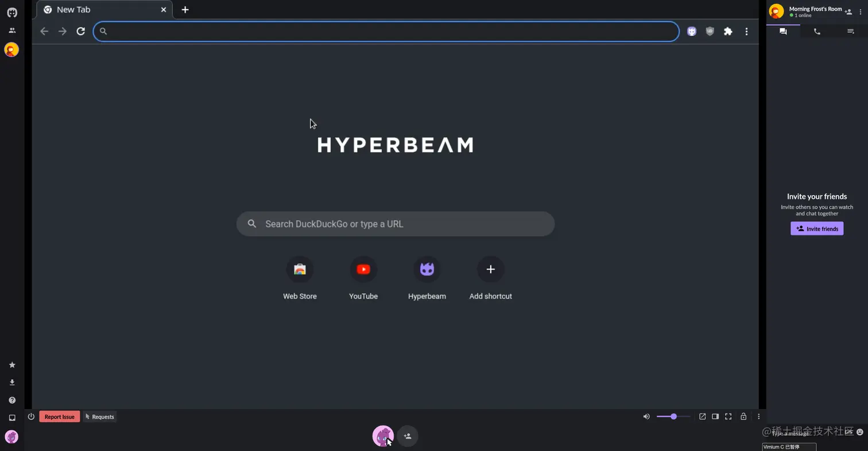This screenshot has height=451, width=868.
Task: Open the purple user profile avatar at sidebar bottom
Action: 11,437
